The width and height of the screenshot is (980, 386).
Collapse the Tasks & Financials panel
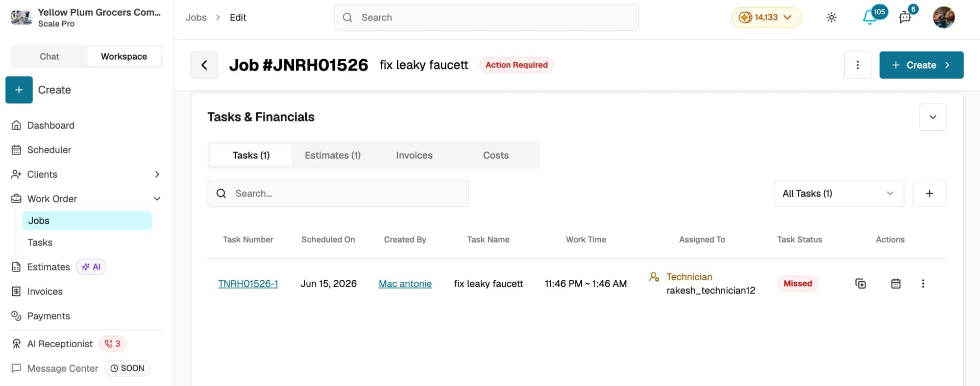coord(933,117)
